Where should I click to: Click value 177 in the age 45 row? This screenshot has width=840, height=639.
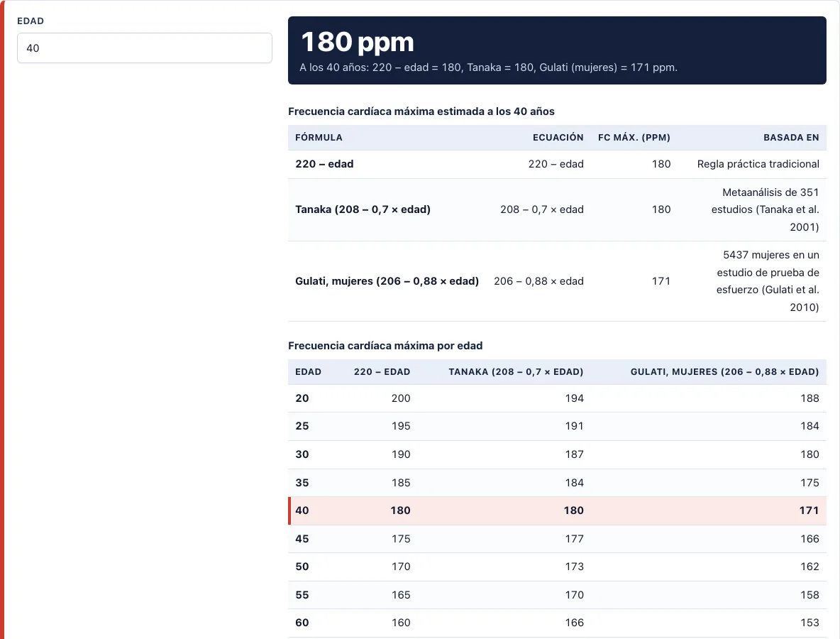[574, 539]
